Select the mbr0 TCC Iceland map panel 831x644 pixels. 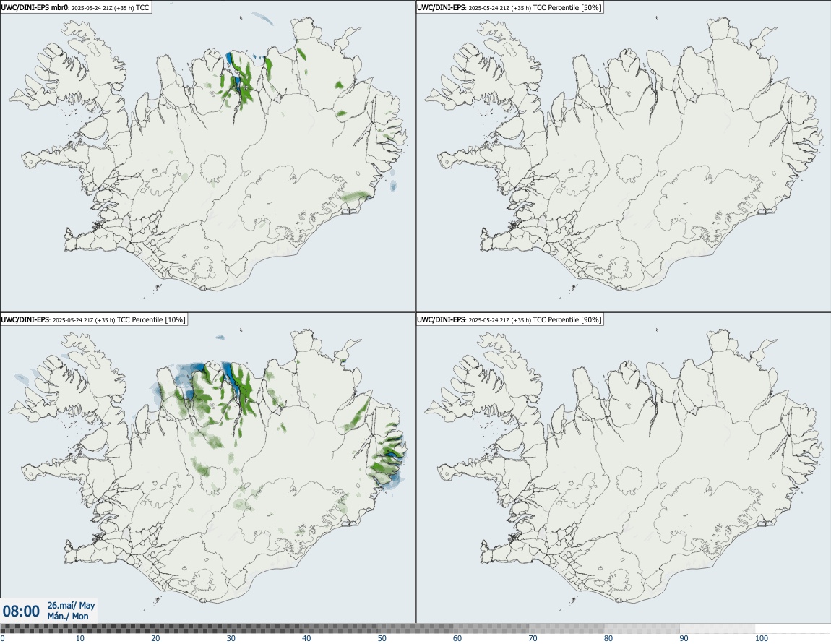[207, 156]
